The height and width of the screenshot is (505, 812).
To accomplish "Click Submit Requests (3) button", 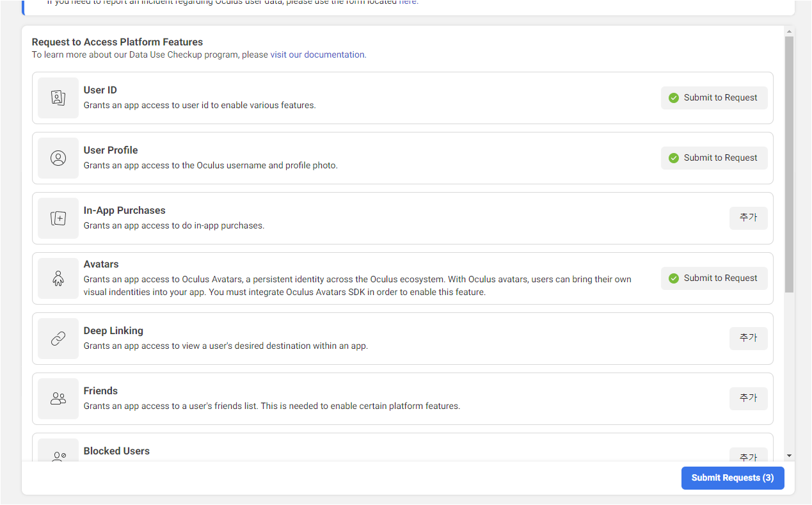I will (733, 478).
